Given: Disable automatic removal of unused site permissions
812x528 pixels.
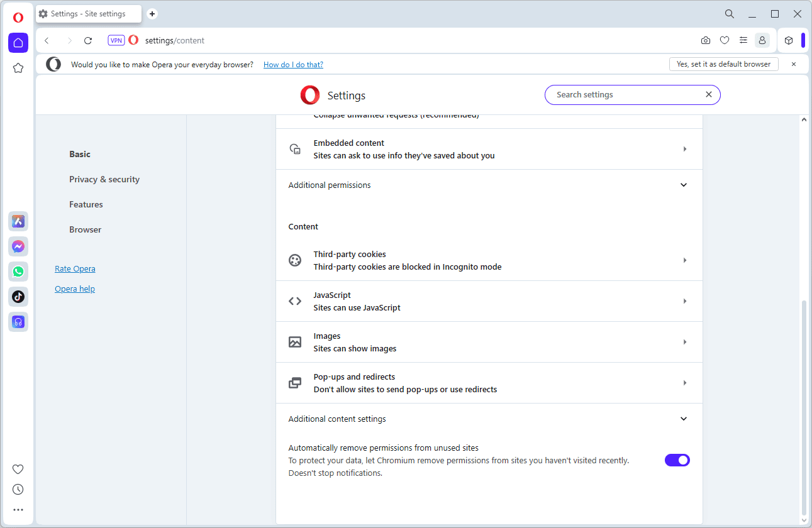Looking at the screenshot, I should [677, 460].
